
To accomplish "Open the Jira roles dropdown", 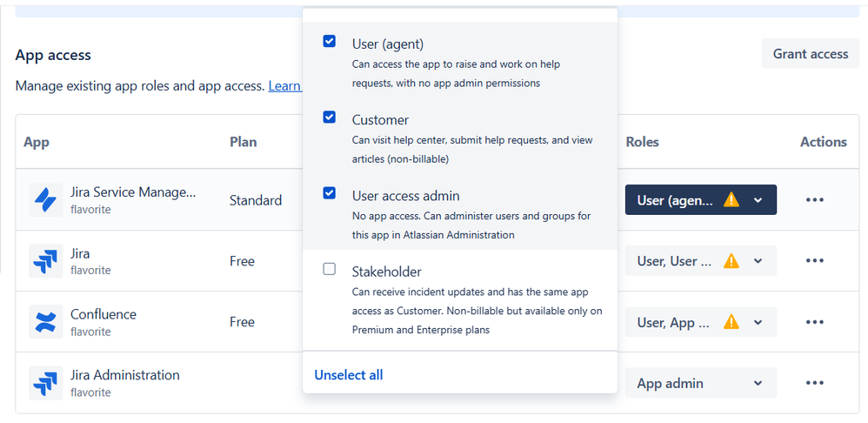I will (x=701, y=261).
